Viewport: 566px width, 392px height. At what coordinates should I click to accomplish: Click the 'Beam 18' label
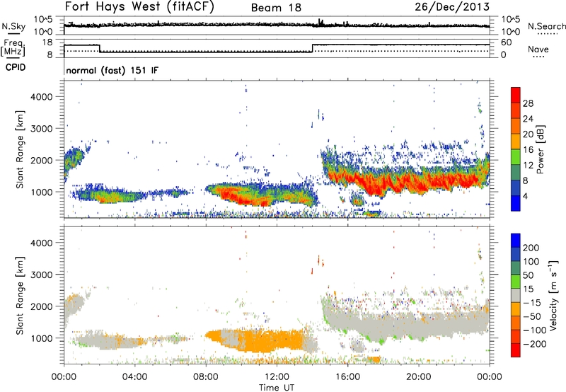pos(276,8)
